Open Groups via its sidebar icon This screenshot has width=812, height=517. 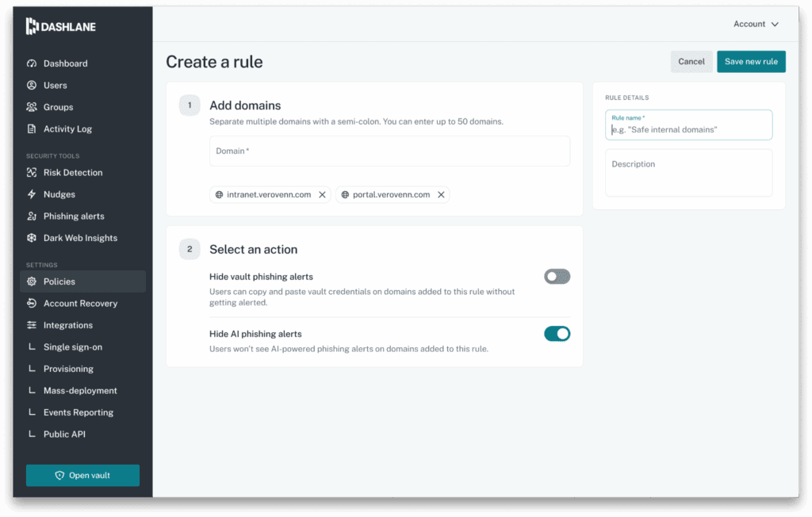(32, 106)
